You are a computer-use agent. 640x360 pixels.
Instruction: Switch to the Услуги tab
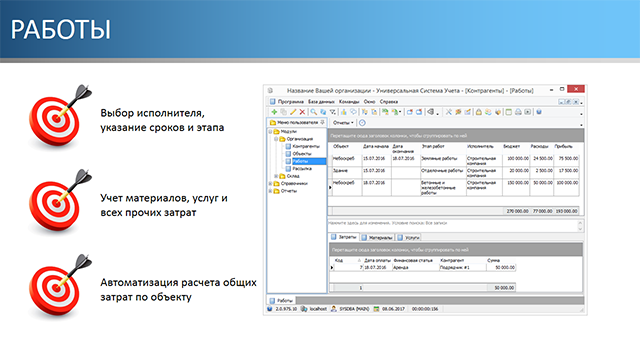409,238
